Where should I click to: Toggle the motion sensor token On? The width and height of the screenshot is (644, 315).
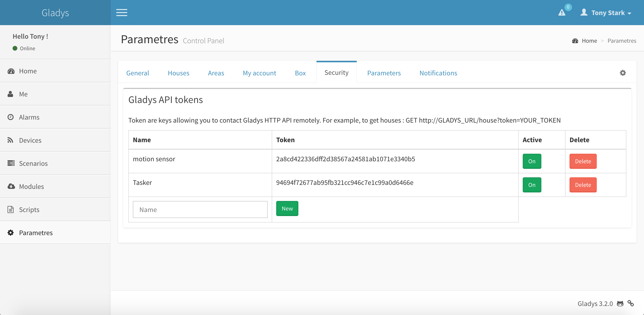532,161
